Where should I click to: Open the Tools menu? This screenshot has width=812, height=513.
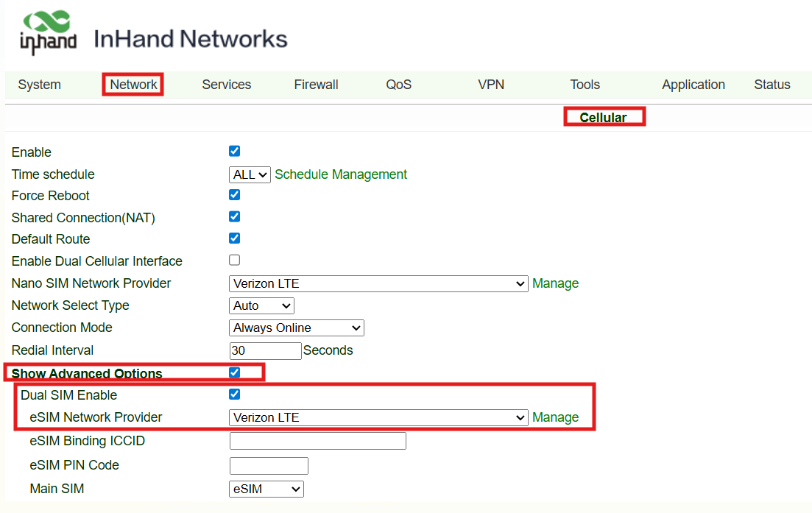[585, 85]
